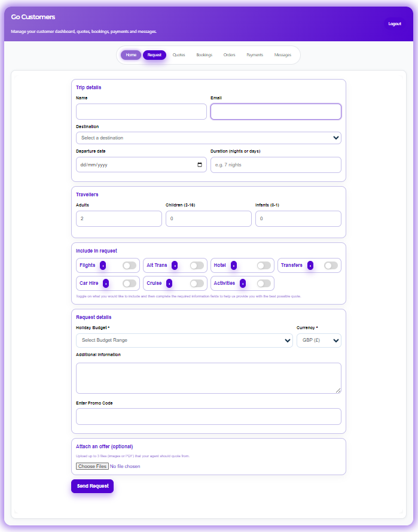Click the Adults number field
Viewport: 418px width, 532px height.
click(119, 219)
